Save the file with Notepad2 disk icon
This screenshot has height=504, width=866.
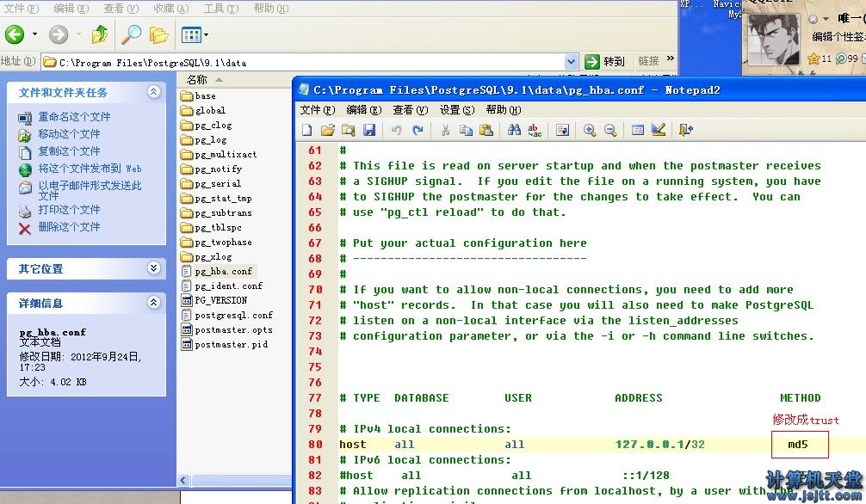point(369,130)
